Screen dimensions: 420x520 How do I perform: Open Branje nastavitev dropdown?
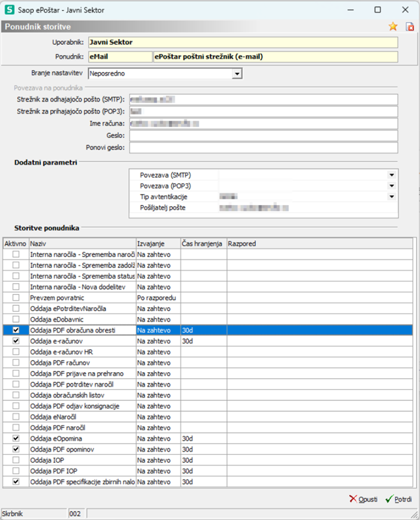237,74
